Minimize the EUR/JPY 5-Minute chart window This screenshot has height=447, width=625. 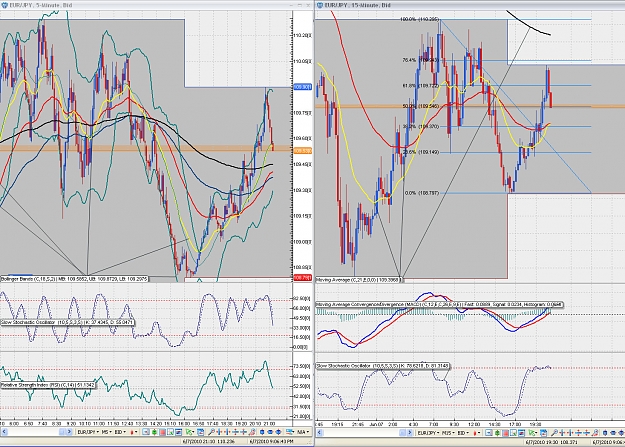click(x=291, y=5)
